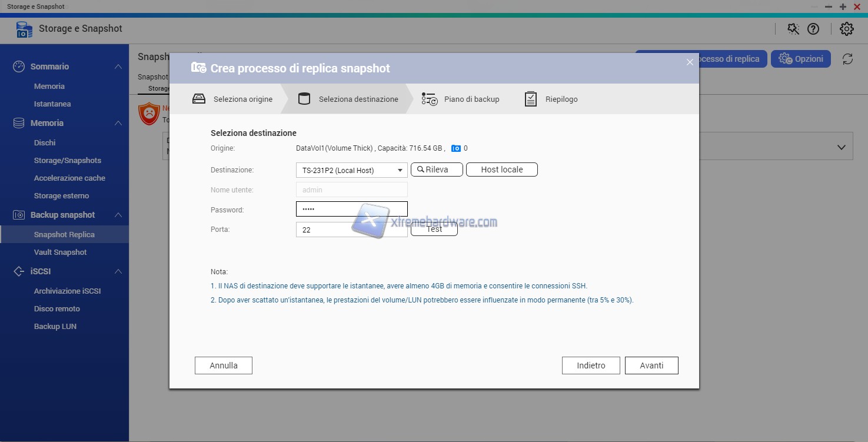Click the Riepilogo clipboard step icon
868x442 pixels.
(531, 99)
